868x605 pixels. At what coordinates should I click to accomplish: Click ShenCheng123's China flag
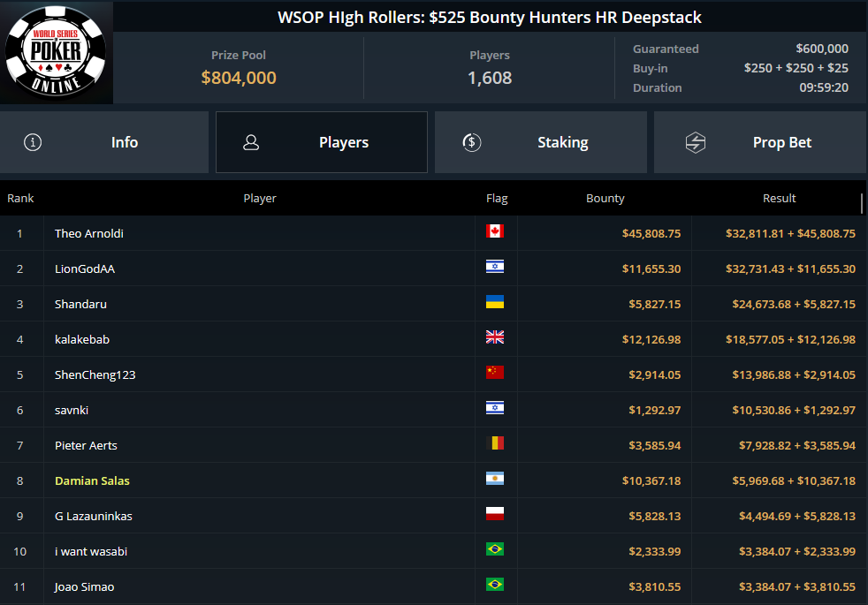tap(495, 373)
